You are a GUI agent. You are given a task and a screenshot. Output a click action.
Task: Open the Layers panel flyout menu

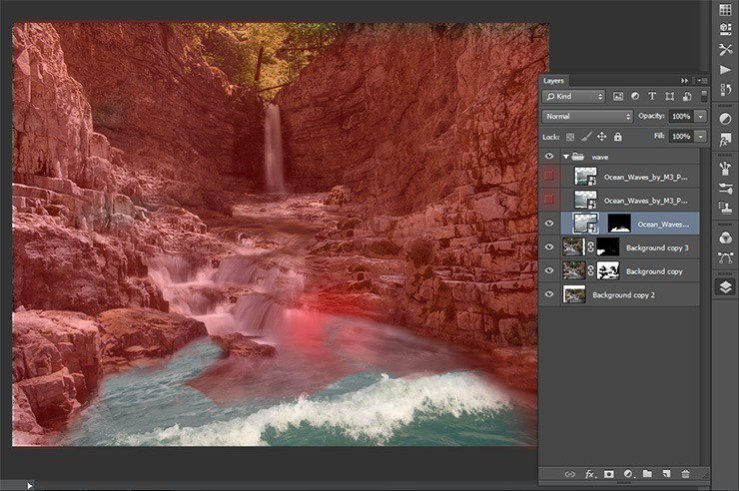(x=700, y=80)
